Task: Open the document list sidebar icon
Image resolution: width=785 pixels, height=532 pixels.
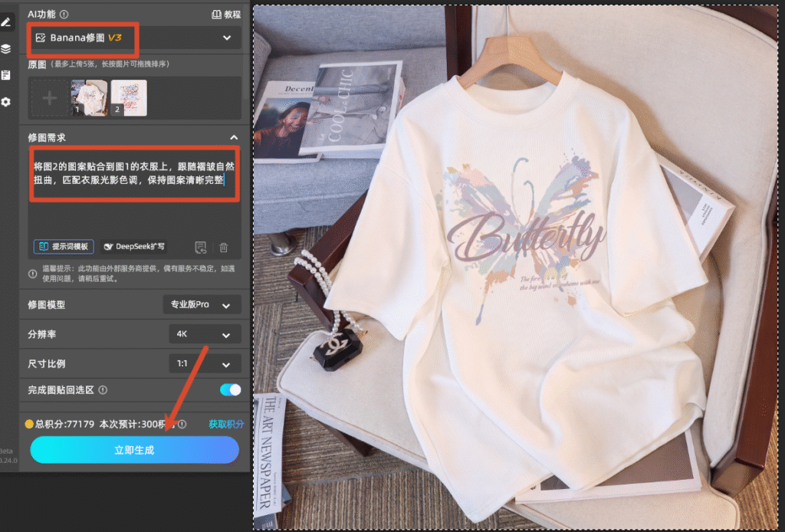Action: click(6, 75)
